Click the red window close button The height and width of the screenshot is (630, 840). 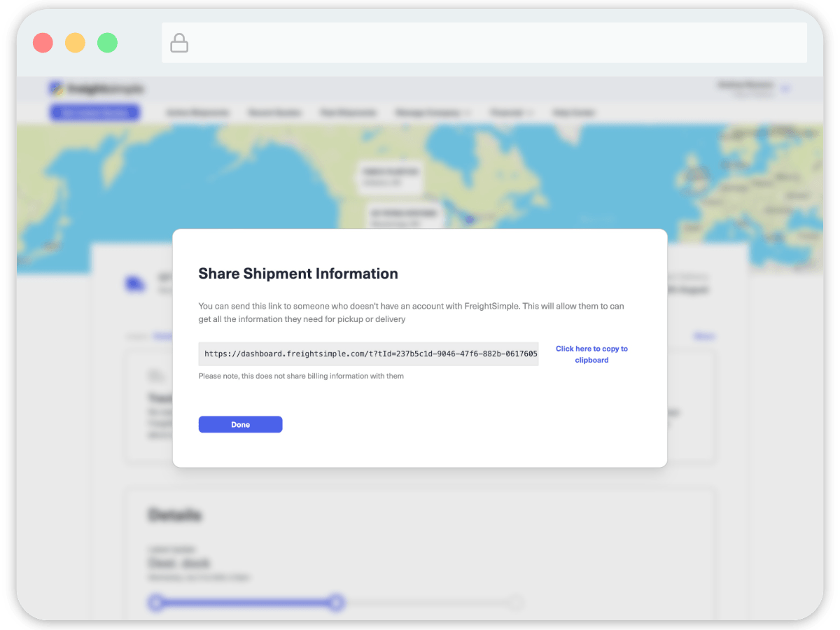(43, 43)
